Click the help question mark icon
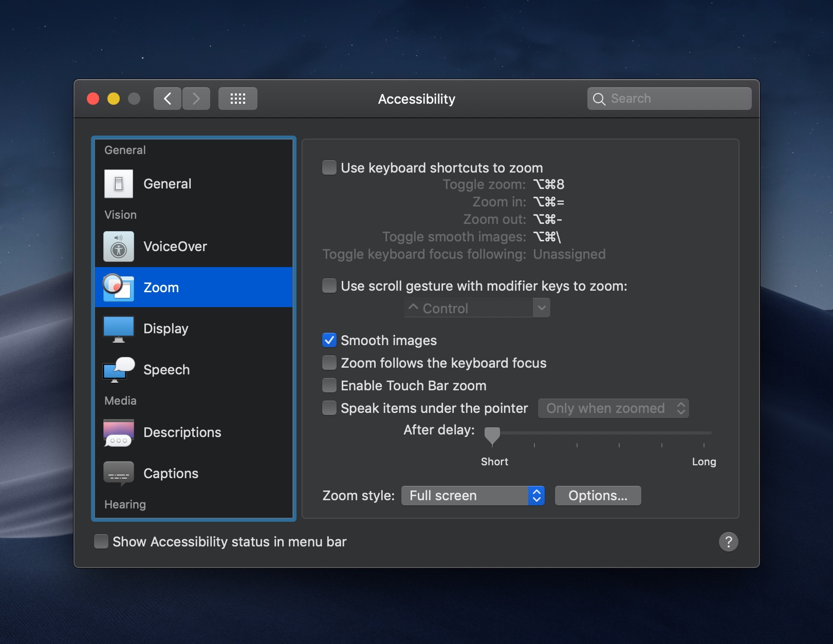 click(728, 541)
